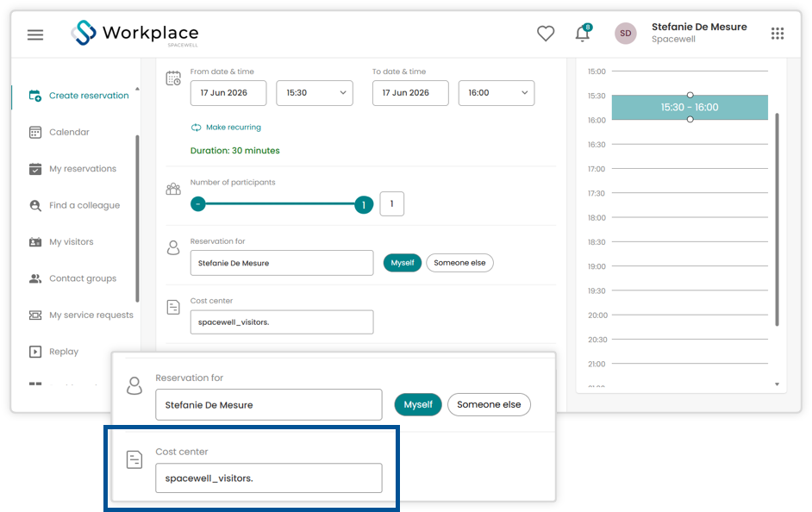Viewport: 812px width, 512px height.
Task: Click the Cost center field in enlarged callout
Action: 269,478
